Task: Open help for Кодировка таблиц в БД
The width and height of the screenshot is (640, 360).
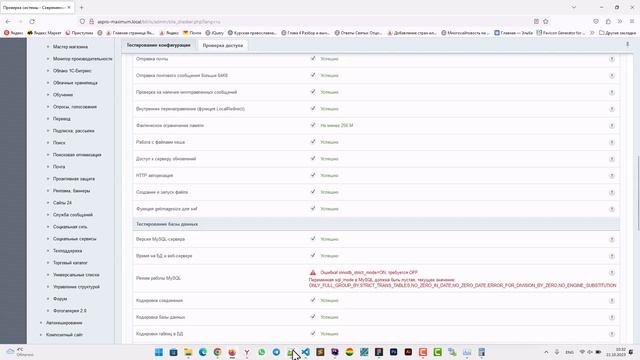Action: (x=611, y=334)
